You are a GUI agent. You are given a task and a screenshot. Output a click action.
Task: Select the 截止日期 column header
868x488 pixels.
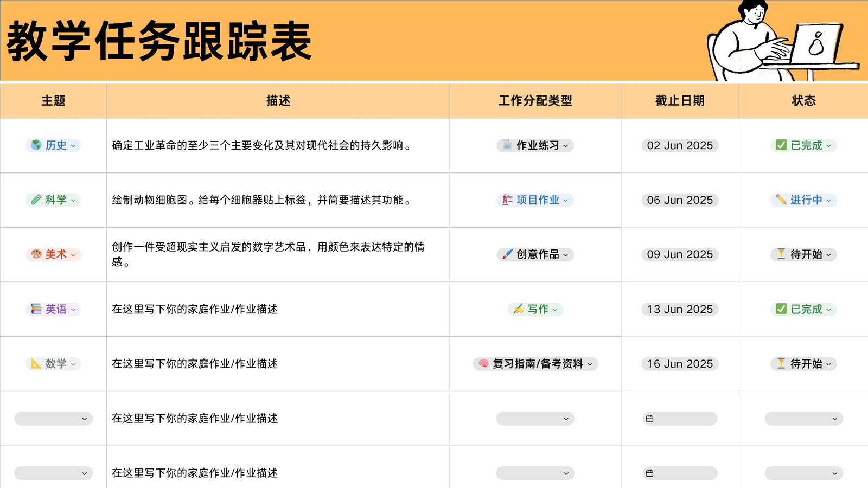pos(680,101)
